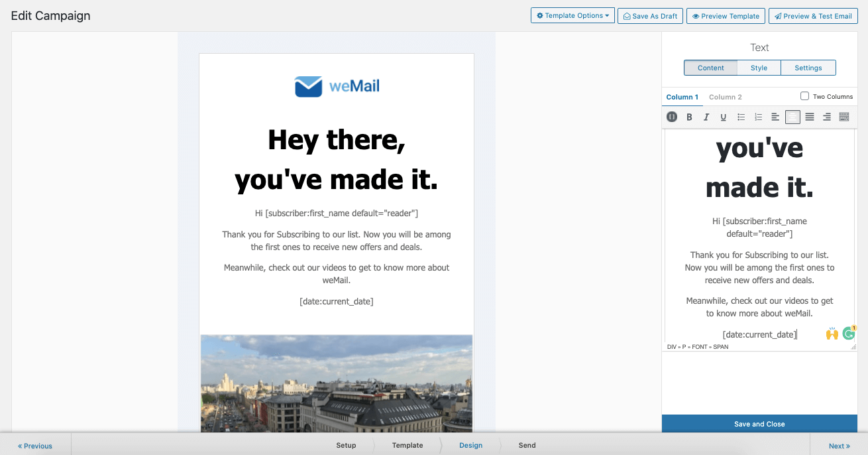Enable the Two Columns checkbox
This screenshot has width=868, height=455.
[x=804, y=96]
